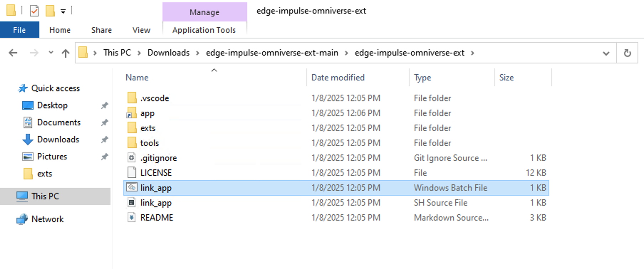
Task: Click the pin icon next to Desktop
Action: coord(104,105)
